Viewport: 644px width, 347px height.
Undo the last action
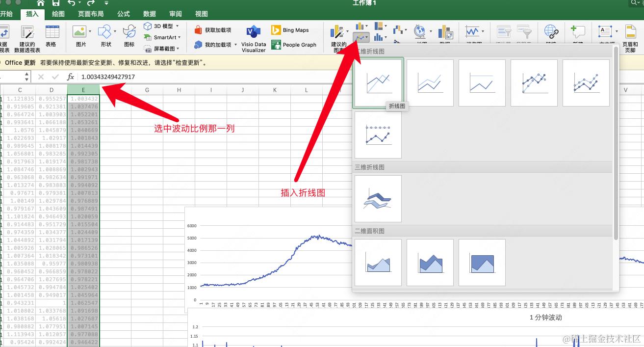71,3
